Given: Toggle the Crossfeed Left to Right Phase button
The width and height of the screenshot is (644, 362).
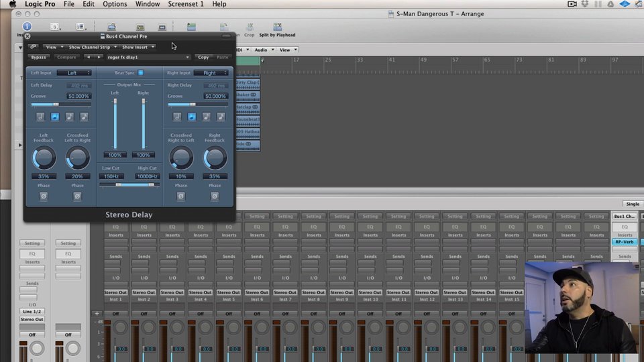Looking at the screenshot, I should pos(77,196).
